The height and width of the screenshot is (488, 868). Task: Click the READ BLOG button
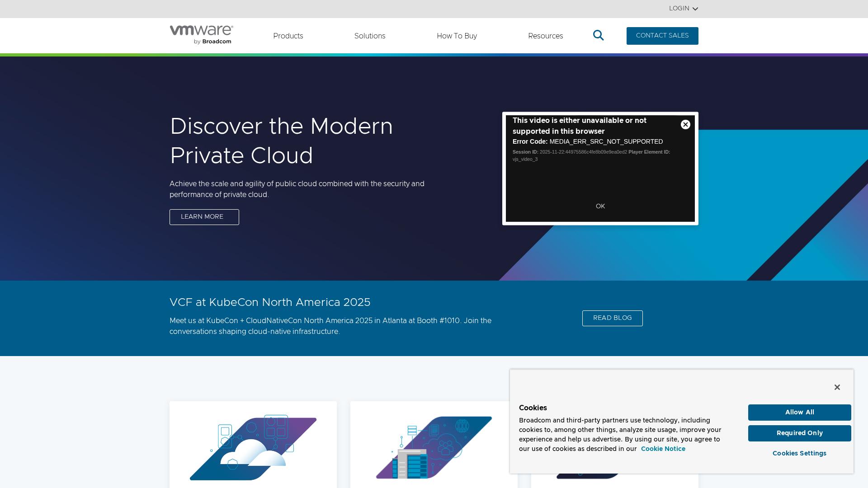[x=612, y=318]
